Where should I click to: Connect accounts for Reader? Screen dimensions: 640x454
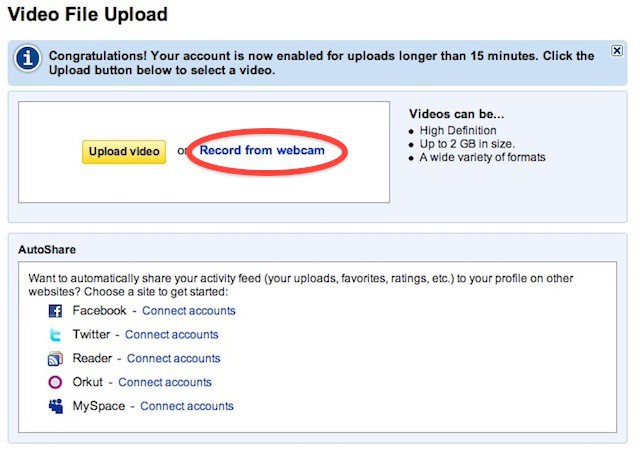click(x=173, y=358)
